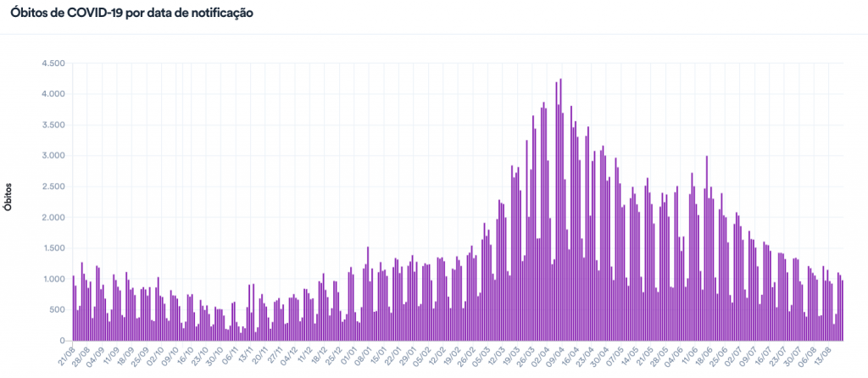Viewport: 868px width, 378px height.
Task: Select the 2.500 y-axis tick label
Action: (53, 186)
